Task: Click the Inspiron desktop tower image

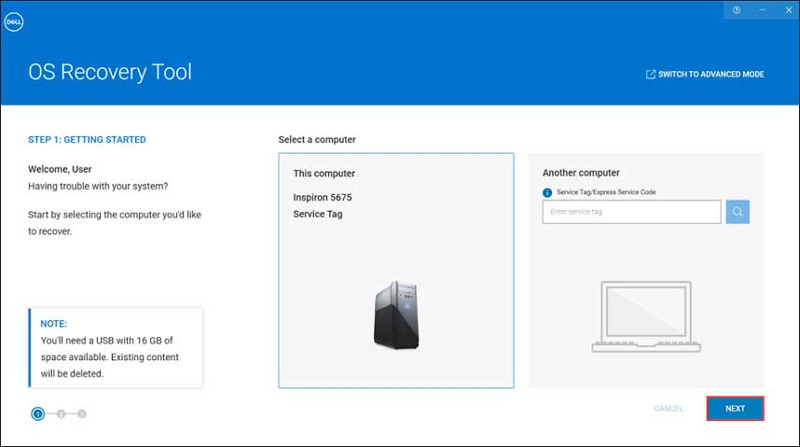Action: [x=396, y=315]
